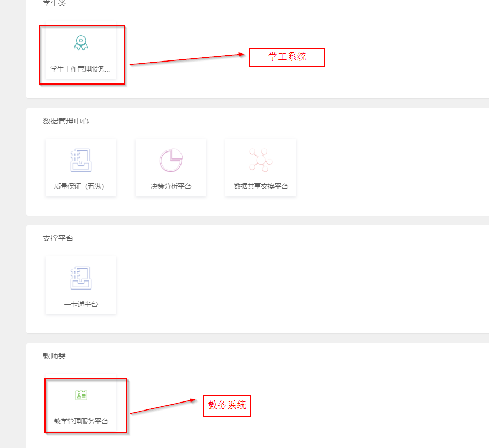The height and width of the screenshot is (448, 489).
Task: Open 数据共享交换平台 label
Action: 261,186
